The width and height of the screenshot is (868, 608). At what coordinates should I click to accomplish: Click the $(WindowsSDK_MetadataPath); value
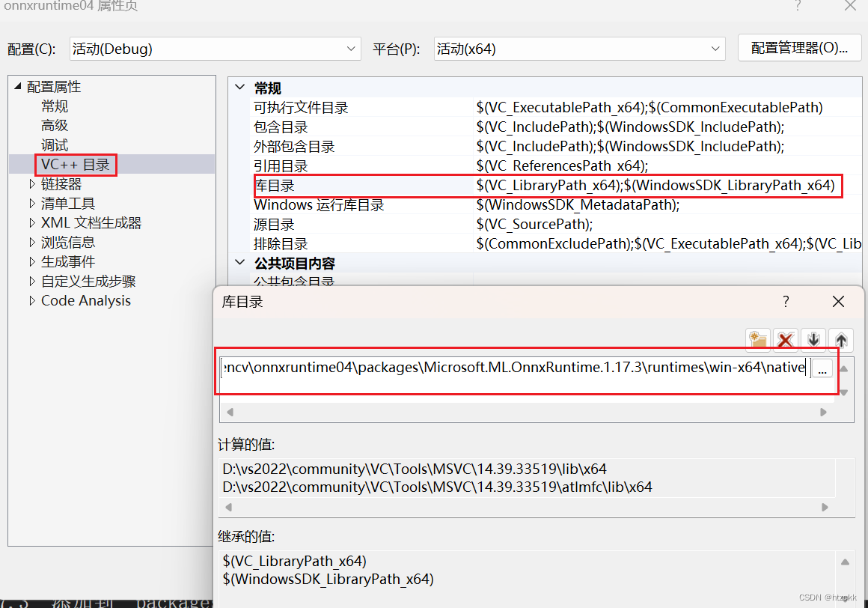coord(578,205)
